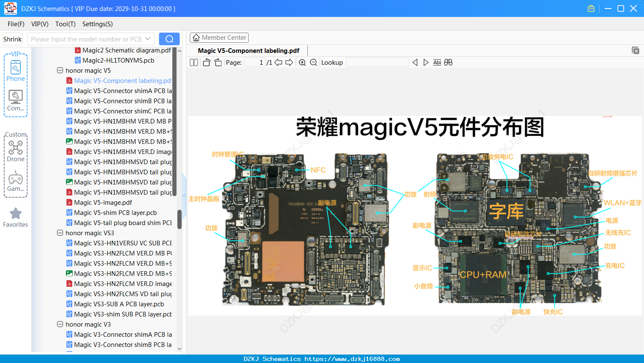Image resolution: width=644 pixels, height=363 pixels.
Task: Select Magic V5-Component labeling.pdf in tree
Action: click(x=119, y=81)
